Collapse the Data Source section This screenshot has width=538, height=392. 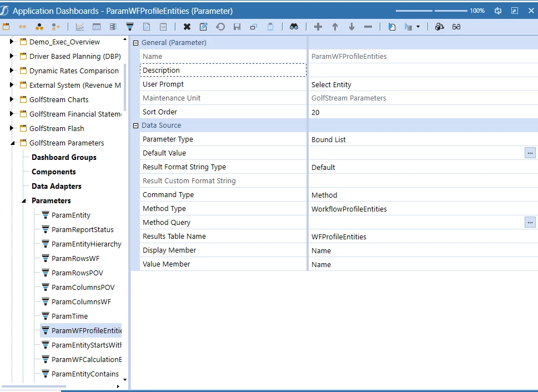[x=135, y=125]
